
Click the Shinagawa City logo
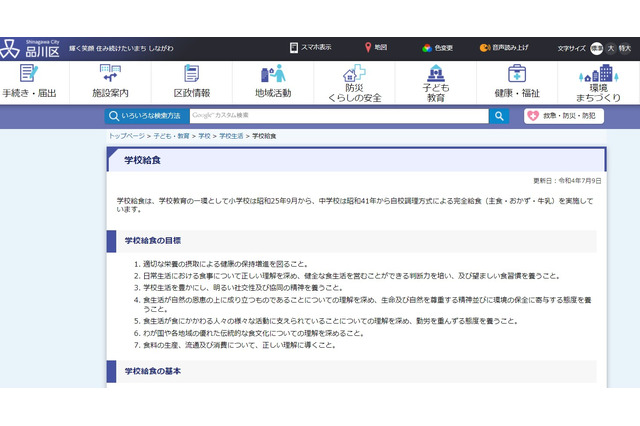pyautogui.click(x=30, y=49)
